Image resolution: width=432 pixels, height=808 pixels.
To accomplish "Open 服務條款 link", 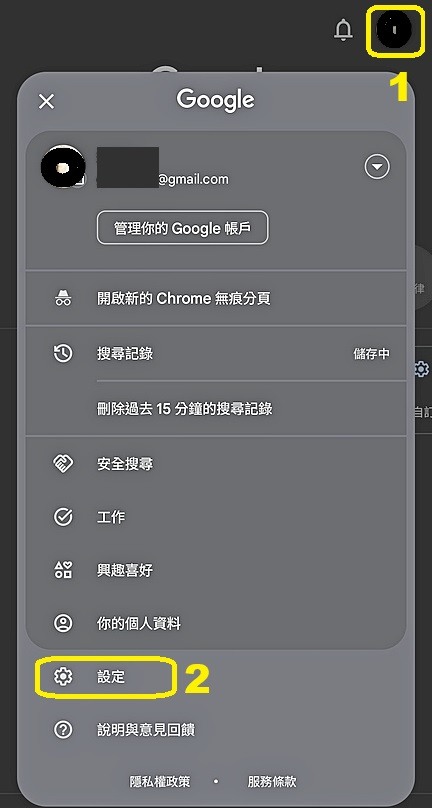I will 272,781.
